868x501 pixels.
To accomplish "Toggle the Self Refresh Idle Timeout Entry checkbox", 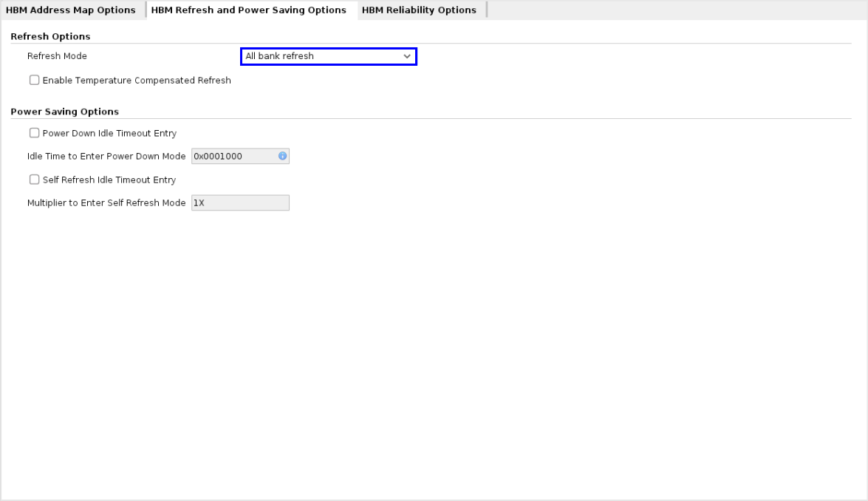I will tap(35, 180).
